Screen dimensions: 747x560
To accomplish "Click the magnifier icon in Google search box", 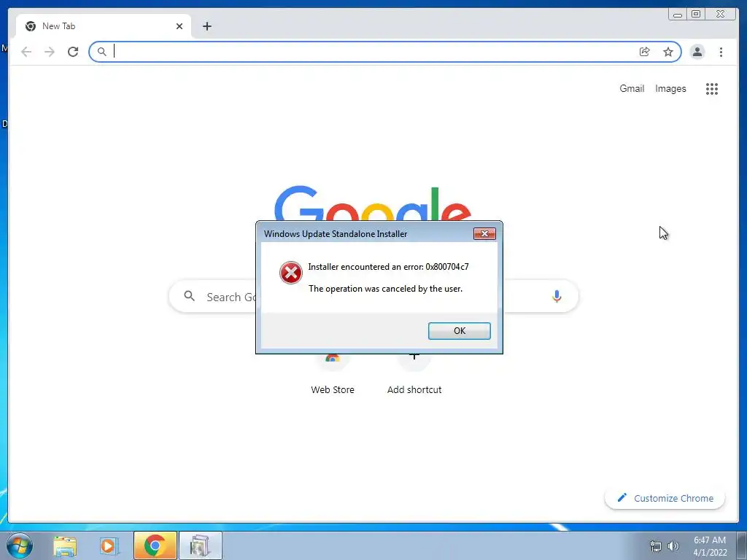I will coord(189,296).
